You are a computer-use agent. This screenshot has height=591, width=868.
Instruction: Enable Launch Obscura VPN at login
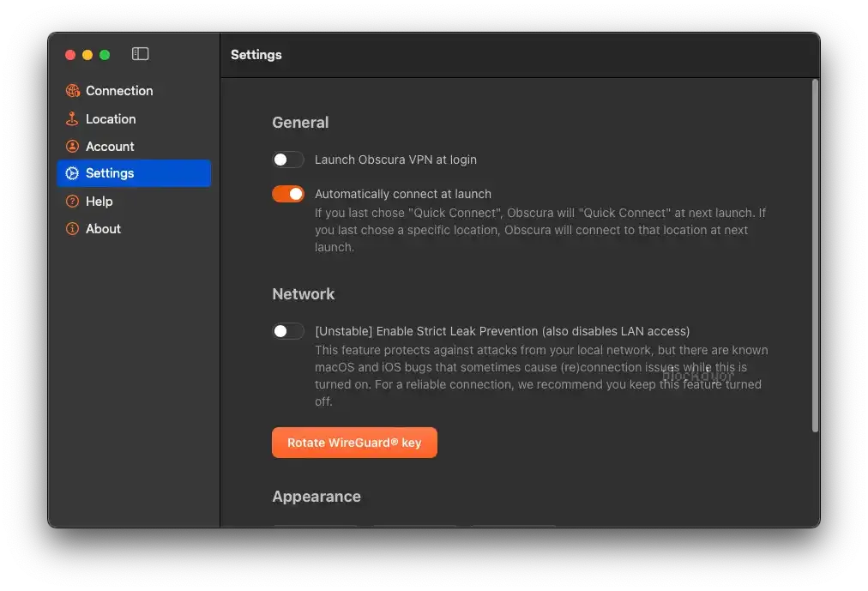click(288, 160)
